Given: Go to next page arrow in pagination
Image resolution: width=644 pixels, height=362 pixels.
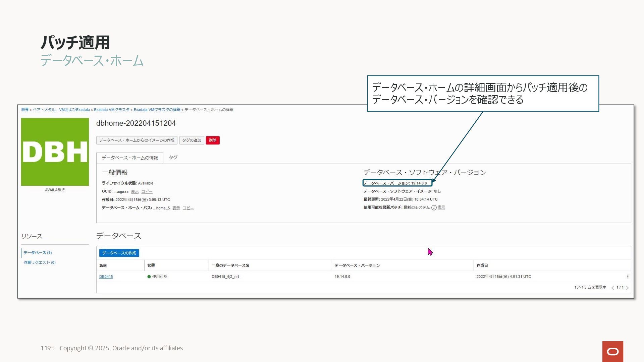Looking at the screenshot, I should 627,288.
